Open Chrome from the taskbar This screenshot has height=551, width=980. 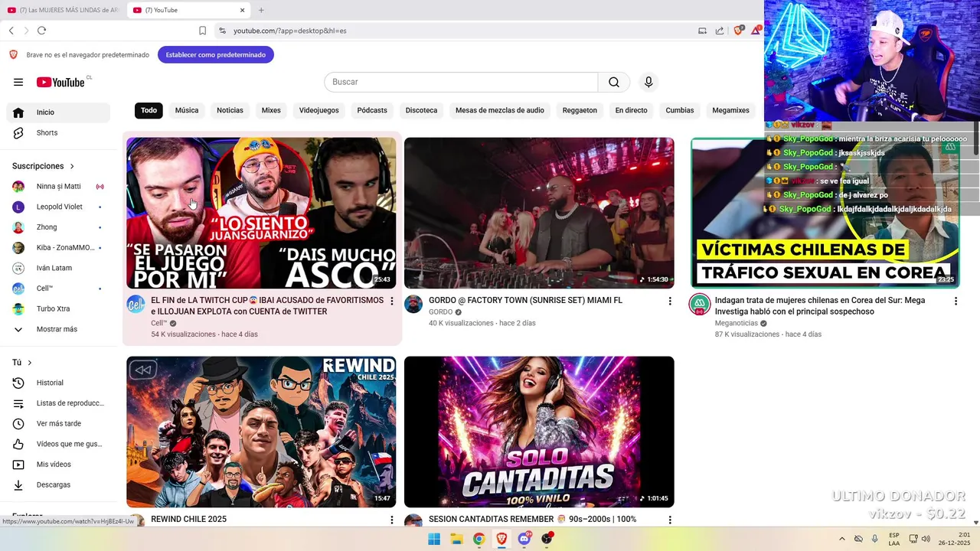[479, 539]
